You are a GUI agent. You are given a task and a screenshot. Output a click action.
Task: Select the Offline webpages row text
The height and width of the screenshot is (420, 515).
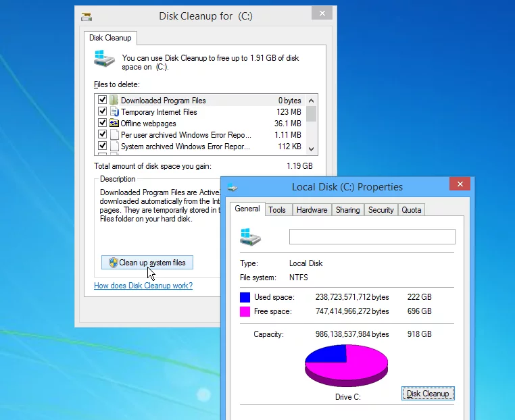point(148,124)
